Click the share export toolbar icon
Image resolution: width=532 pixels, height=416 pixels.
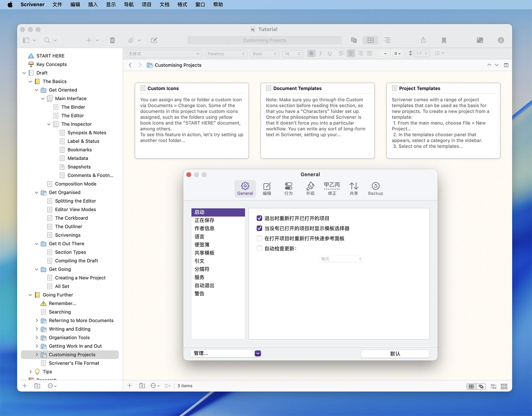[x=423, y=40]
